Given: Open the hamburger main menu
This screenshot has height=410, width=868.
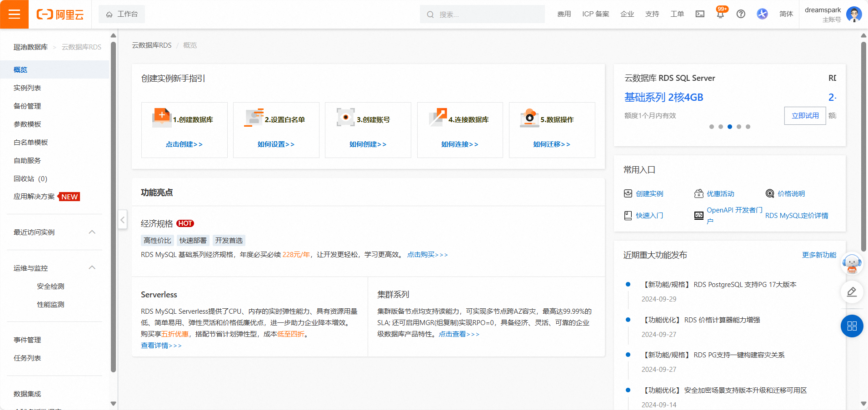Looking at the screenshot, I should pyautogui.click(x=14, y=14).
